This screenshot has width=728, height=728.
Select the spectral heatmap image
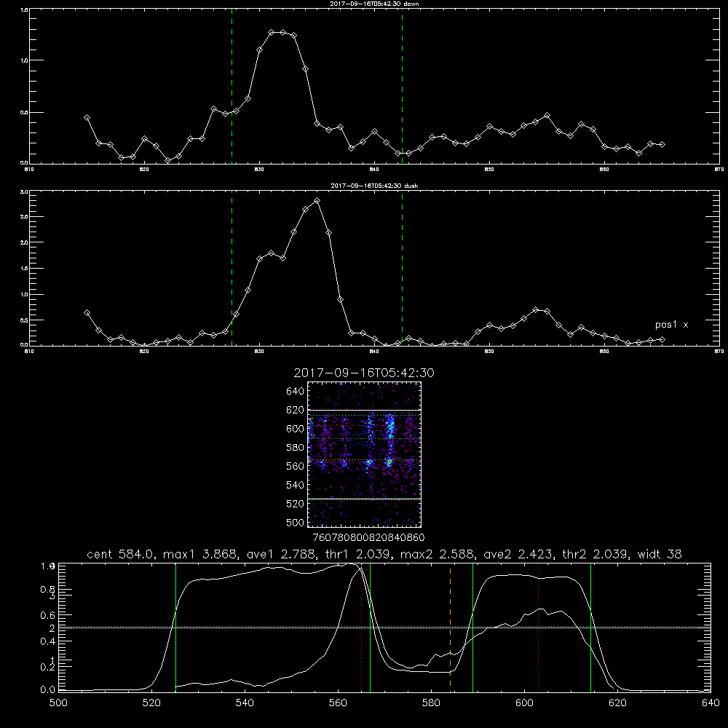pyautogui.click(x=365, y=454)
